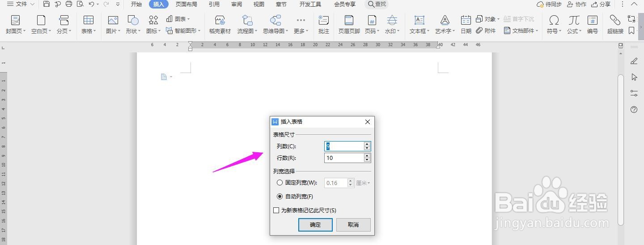
Task: Click the Collaborate (协作) button
Action: pyautogui.click(x=576, y=4)
